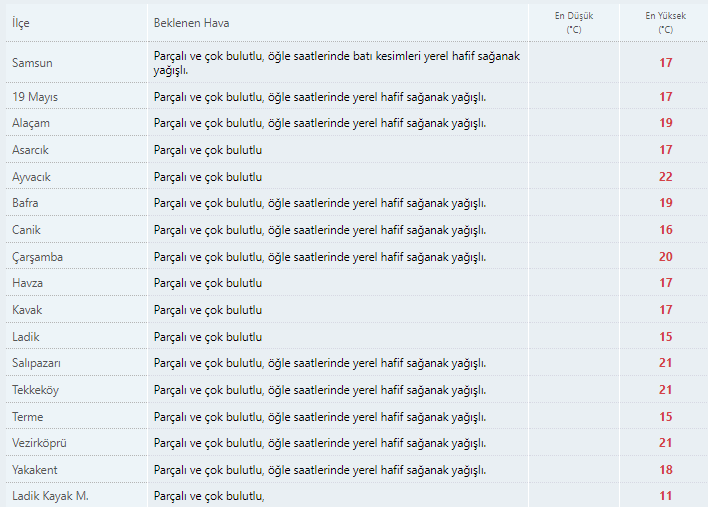Select the Ayvacık district name

31,177
